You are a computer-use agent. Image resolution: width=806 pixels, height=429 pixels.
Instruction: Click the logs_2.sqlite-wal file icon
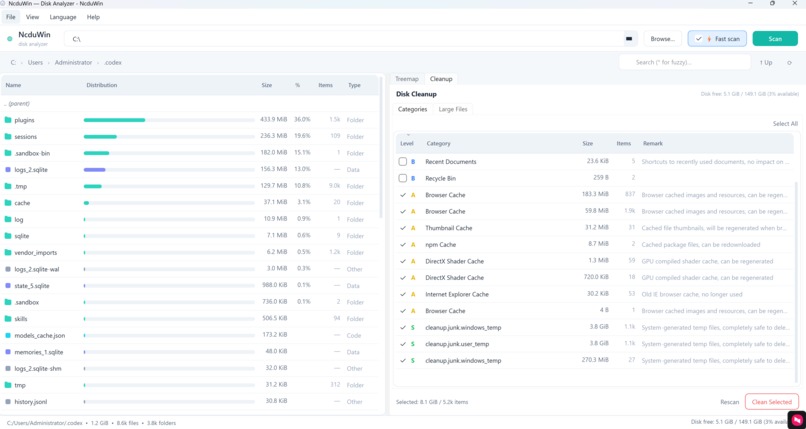coord(8,269)
